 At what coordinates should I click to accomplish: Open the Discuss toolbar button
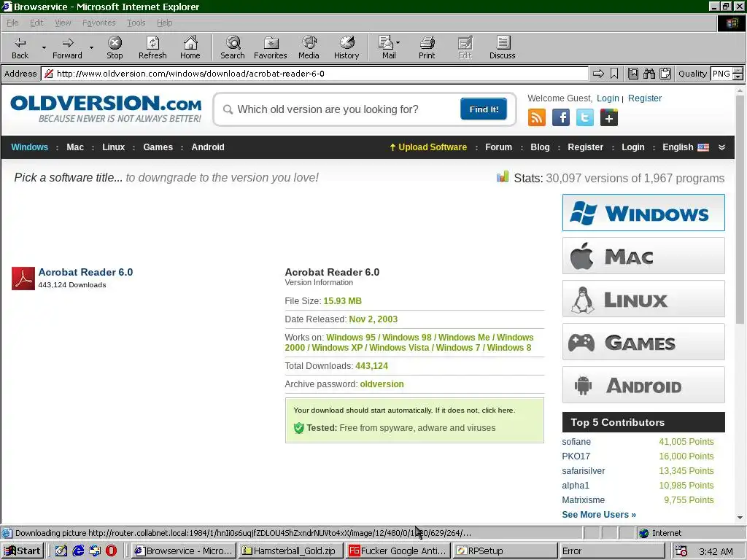(x=502, y=47)
